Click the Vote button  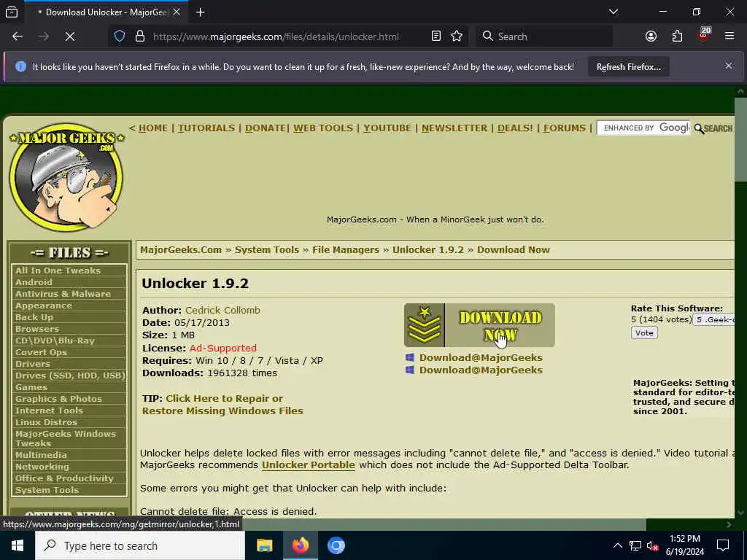coord(644,332)
